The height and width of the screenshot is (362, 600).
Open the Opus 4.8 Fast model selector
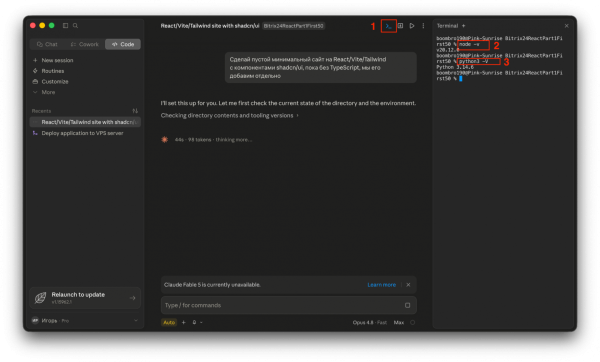tap(370, 323)
